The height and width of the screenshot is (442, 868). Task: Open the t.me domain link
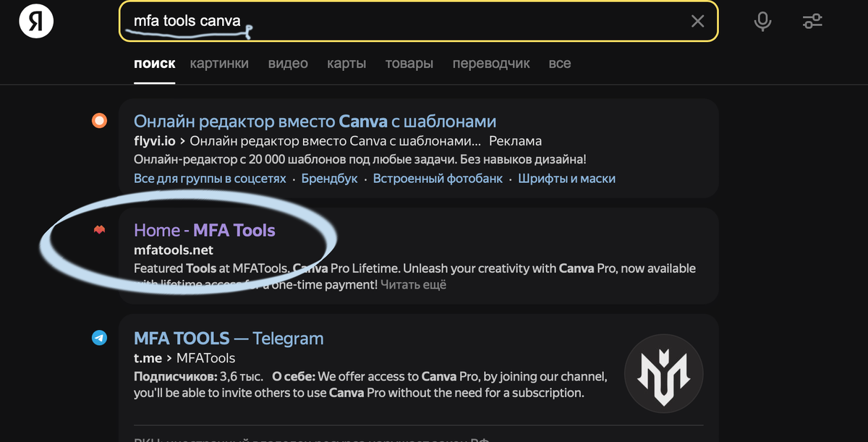148,357
